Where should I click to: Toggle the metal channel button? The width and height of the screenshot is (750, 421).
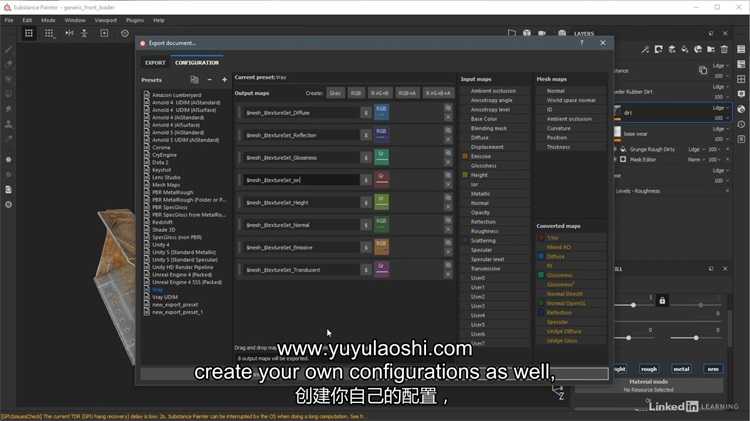coord(681,369)
